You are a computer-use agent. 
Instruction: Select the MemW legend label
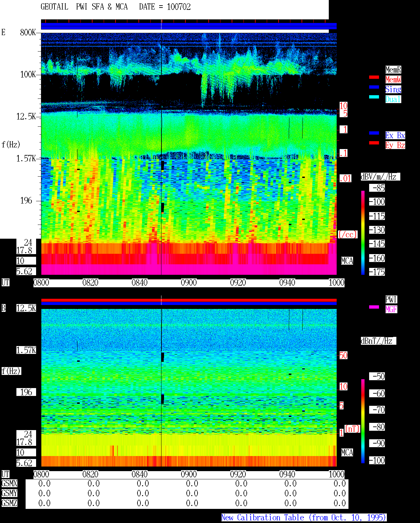click(393, 79)
